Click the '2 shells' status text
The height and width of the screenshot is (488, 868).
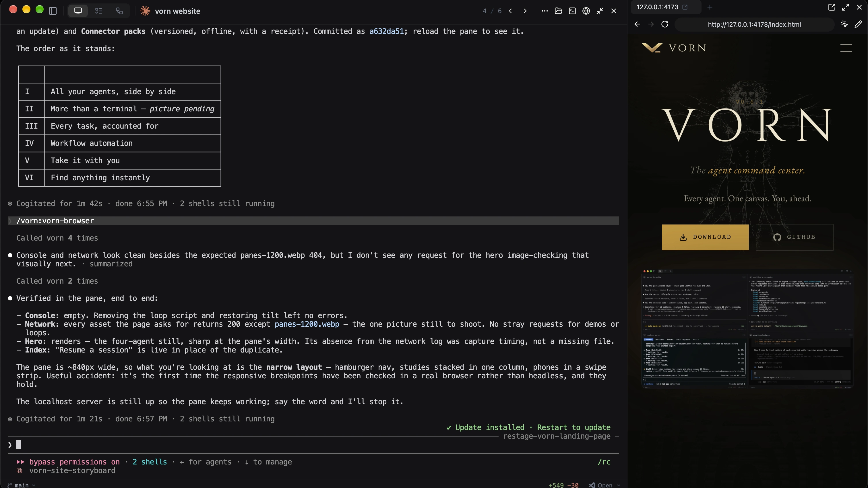150,462
